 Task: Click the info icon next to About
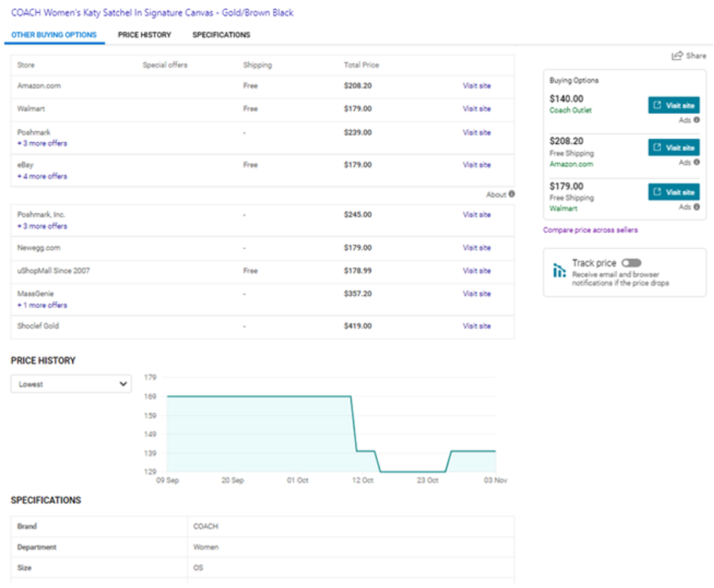(511, 194)
